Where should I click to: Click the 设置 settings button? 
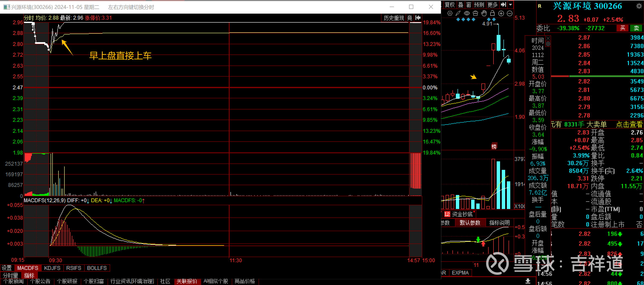7,268
